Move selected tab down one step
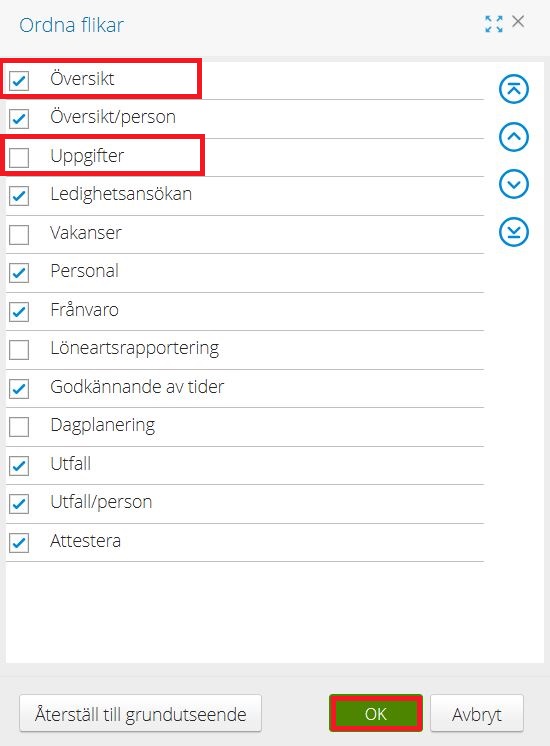Screen dimensions: 550x746 [x=513, y=184]
